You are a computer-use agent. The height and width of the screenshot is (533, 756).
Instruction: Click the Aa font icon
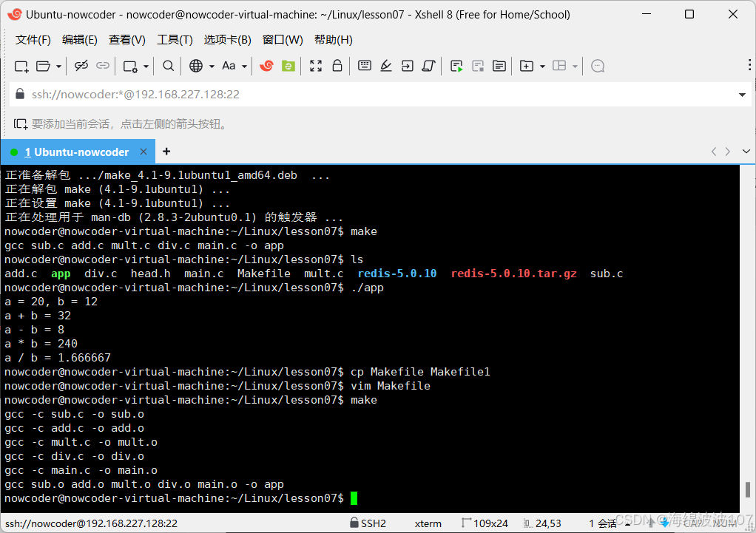coord(229,66)
